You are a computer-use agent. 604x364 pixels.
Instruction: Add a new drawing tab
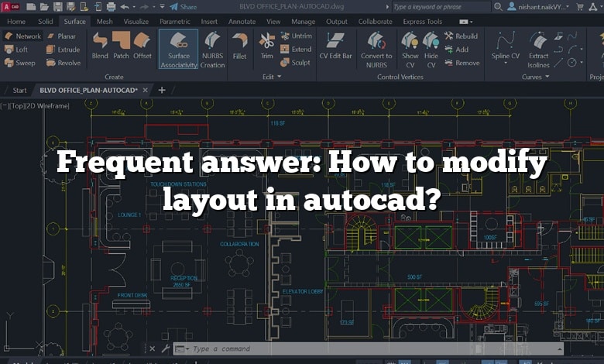tap(162, 90)
